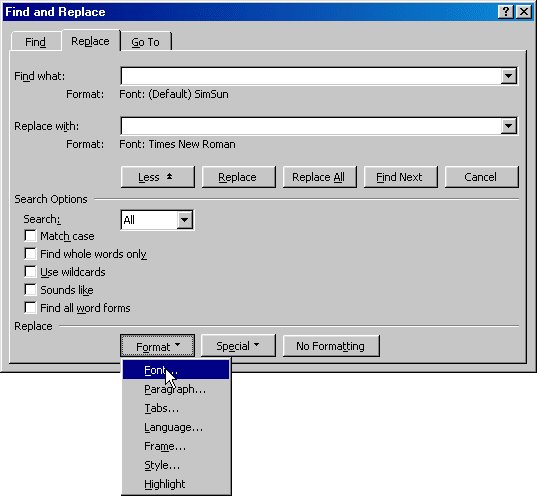The width and height of the screenshot is (537, 496).
Task: Close the Find and Replace dialog
Action: tap(524, 12)
